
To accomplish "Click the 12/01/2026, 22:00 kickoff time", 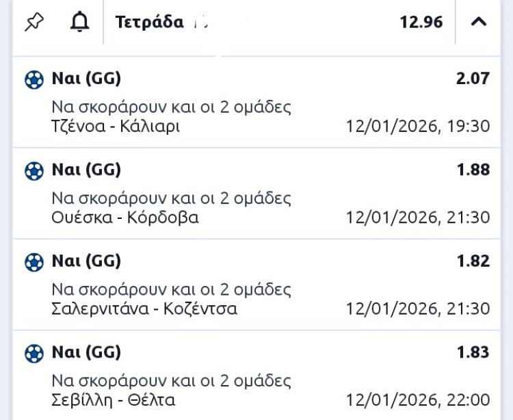I will point(418,400).
